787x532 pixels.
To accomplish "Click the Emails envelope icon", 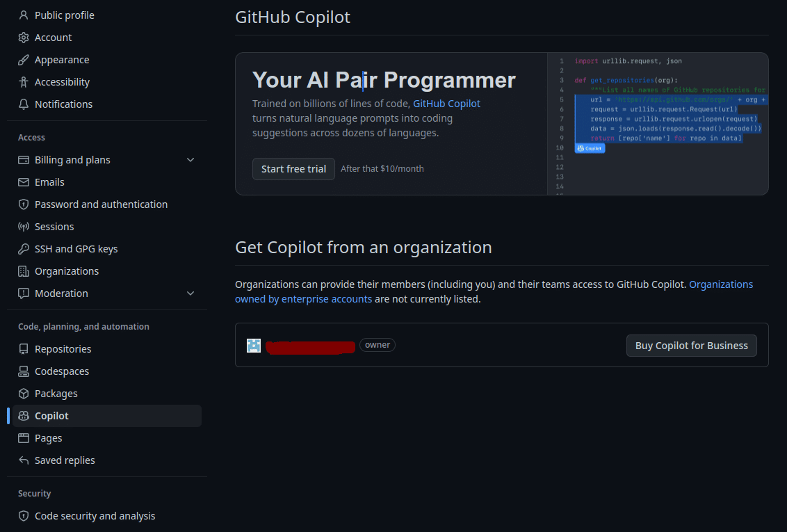I will click(x=24, y=182).
